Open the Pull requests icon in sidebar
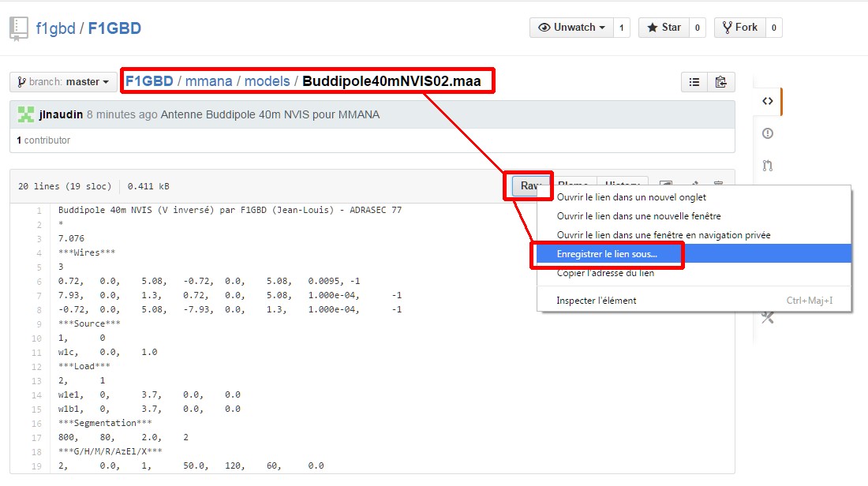Viewport: 868px width, 486px height. pyautogui.click(x=767, y=166)
